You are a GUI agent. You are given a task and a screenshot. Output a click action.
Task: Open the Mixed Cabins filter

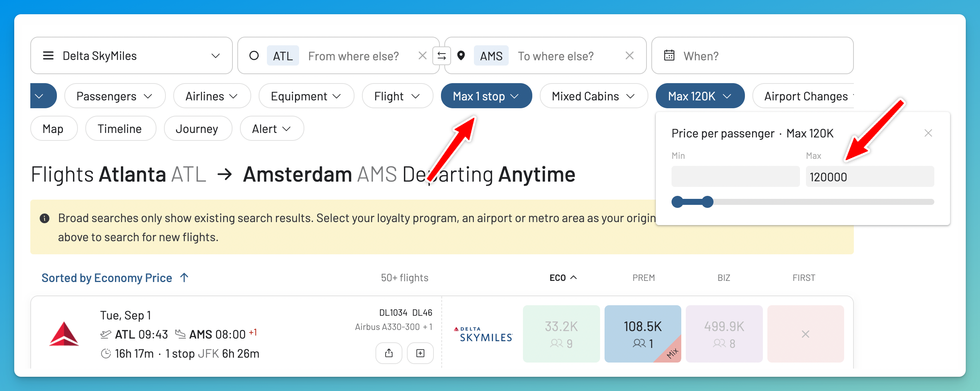coord(593,96)
